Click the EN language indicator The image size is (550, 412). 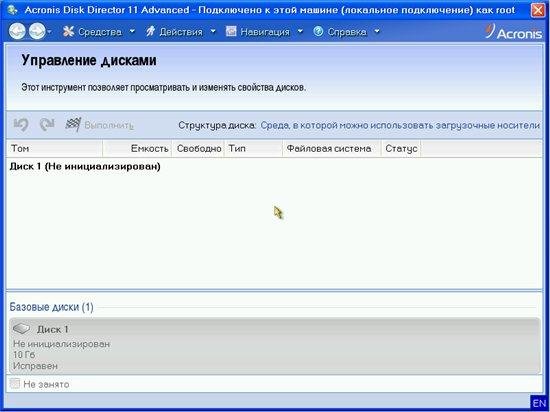[539, 403]
